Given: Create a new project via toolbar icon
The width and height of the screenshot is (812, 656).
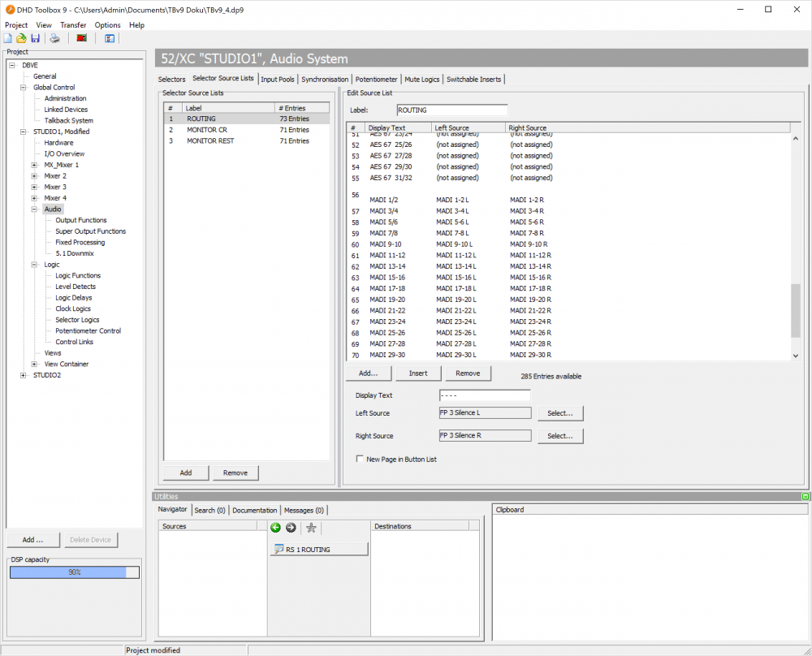Looking at the screenshot, I should (x=7, y=38).
